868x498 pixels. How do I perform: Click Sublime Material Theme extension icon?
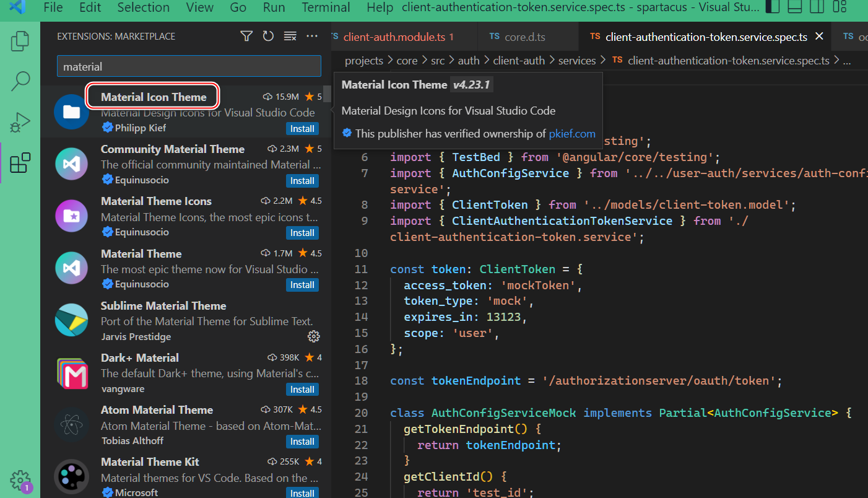(71, 320)
